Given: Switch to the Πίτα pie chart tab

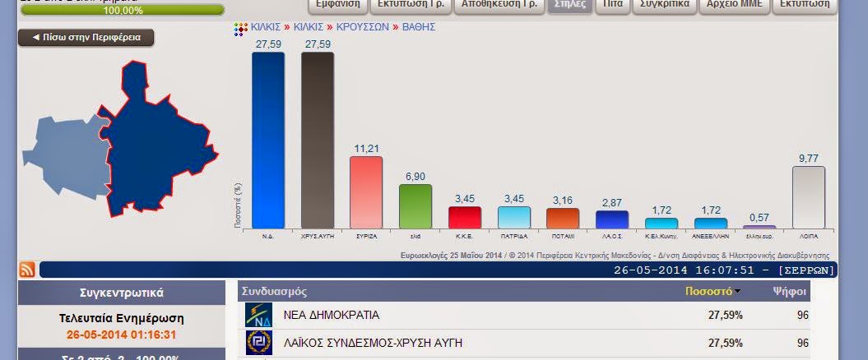Looking at the screenshot, I should 611,4.
